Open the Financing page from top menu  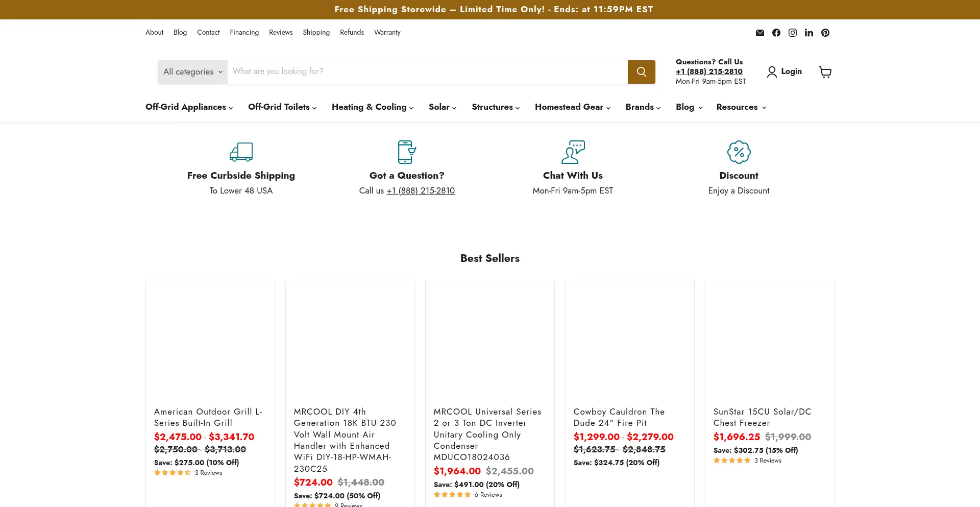244,33
